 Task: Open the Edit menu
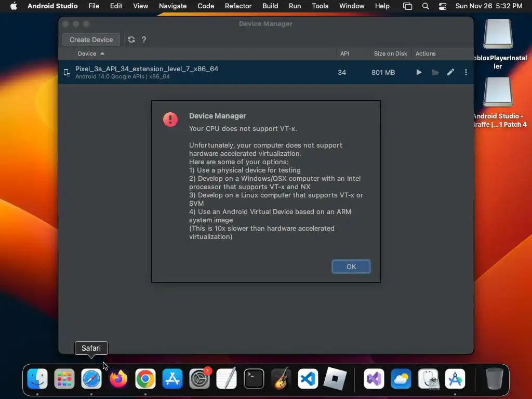click(116, 6)
